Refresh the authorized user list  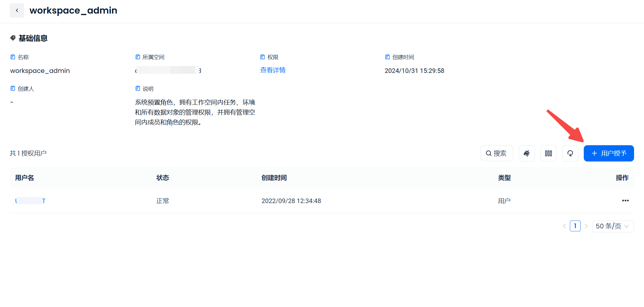click(x=570, y=153)
